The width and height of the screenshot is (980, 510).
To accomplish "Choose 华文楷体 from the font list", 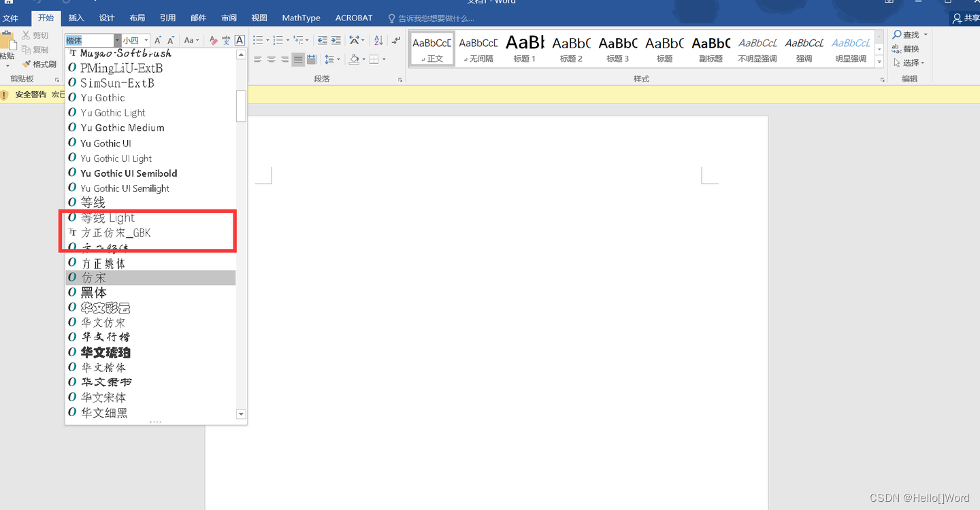I will (150, 367).
